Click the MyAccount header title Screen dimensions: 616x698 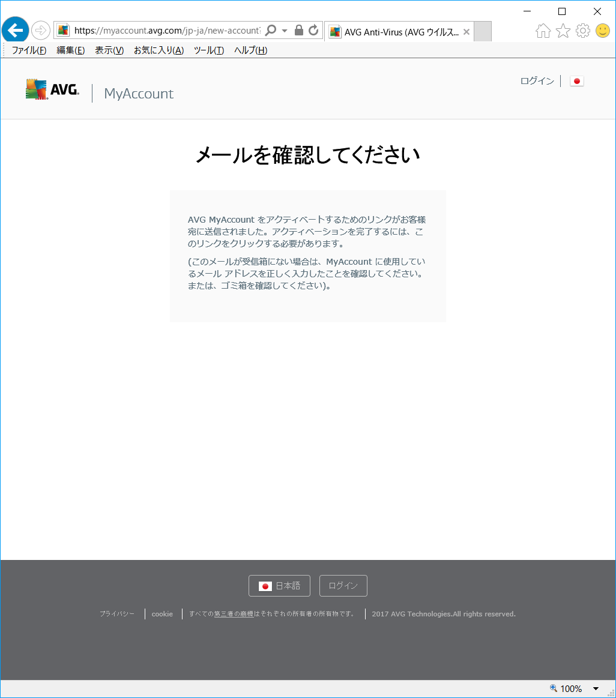coord(139,94)
